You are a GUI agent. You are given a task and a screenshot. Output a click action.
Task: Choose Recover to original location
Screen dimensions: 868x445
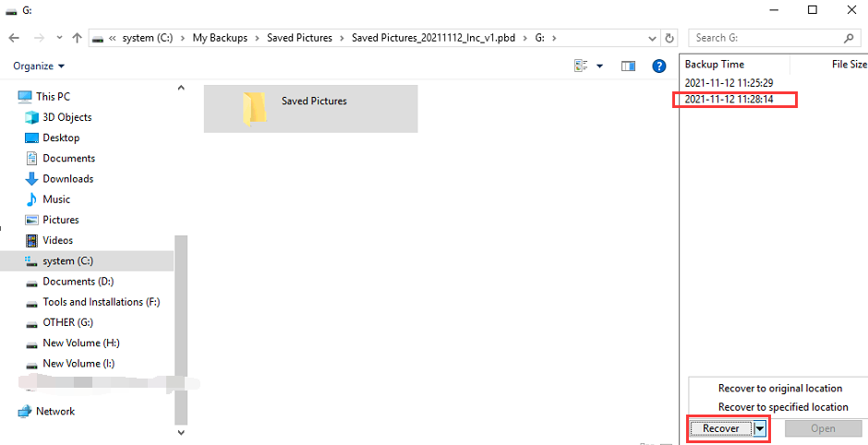[x=780, y=388]
